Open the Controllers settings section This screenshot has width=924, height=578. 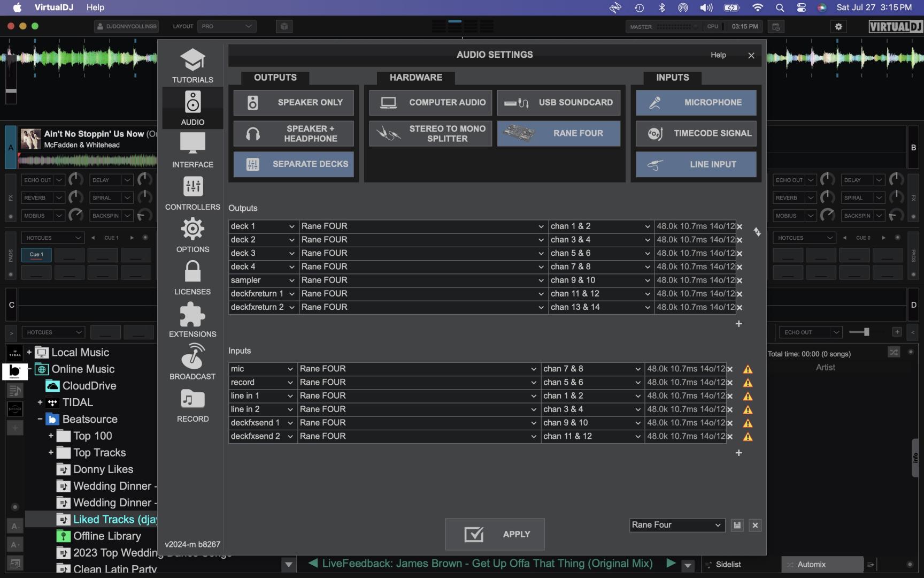tap(192, 192)
